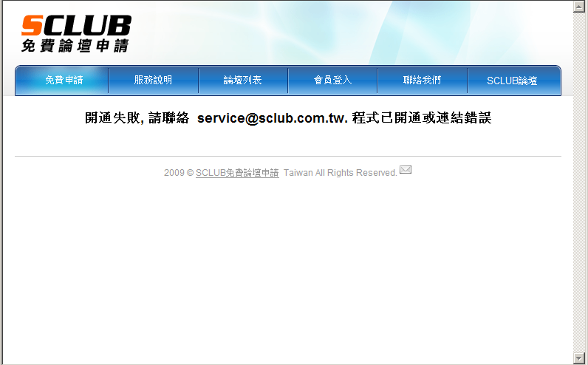This screenshot has width=588, height=365.
Task: Click the envelope mail icon in the footer
Action: [406, 169]
